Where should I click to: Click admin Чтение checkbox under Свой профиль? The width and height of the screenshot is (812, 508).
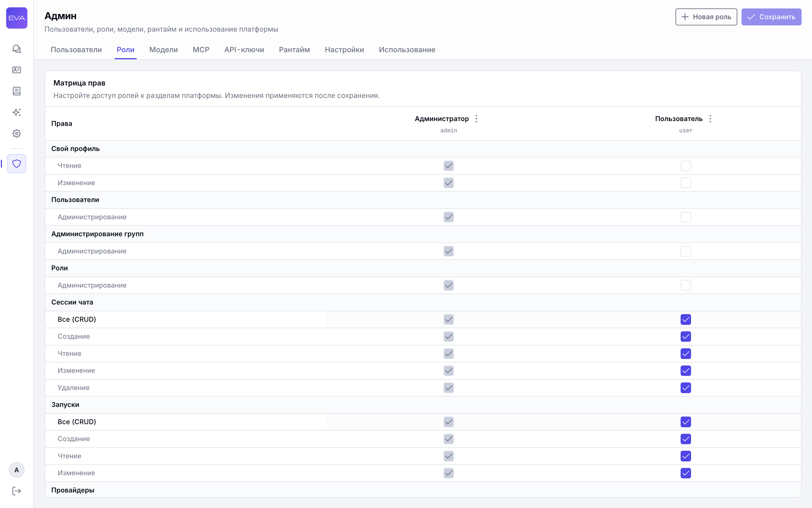[449, 166]
